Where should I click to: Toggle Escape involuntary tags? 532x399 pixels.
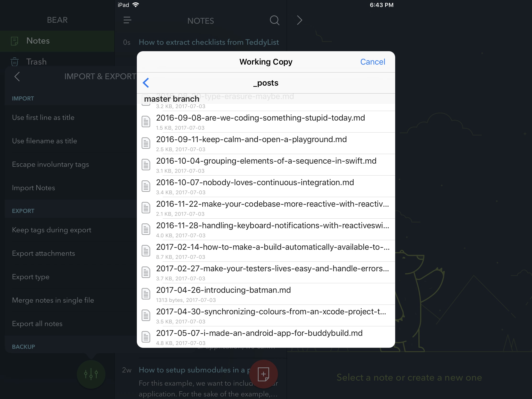click(50, 164)
